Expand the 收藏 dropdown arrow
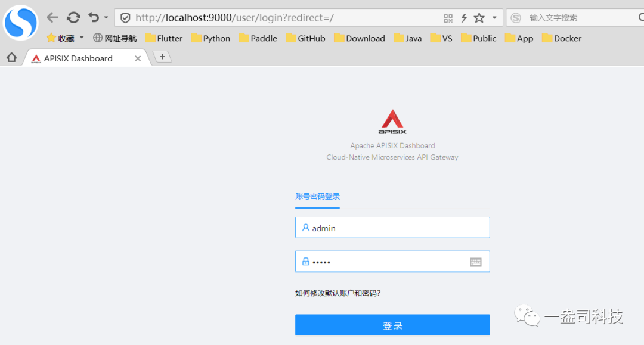 pos(82,38)
